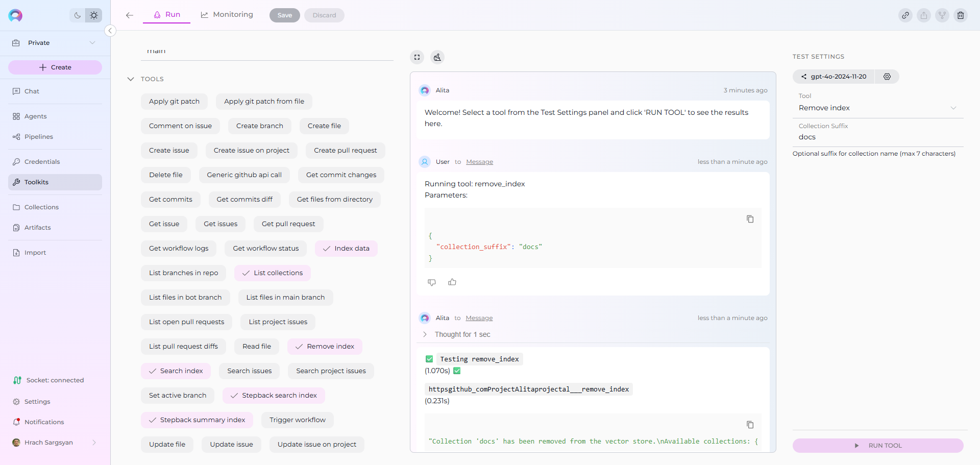Screen dimensions: 980x465
Task: Deselect the List collections tool
Action: click(x=273, y=273)
